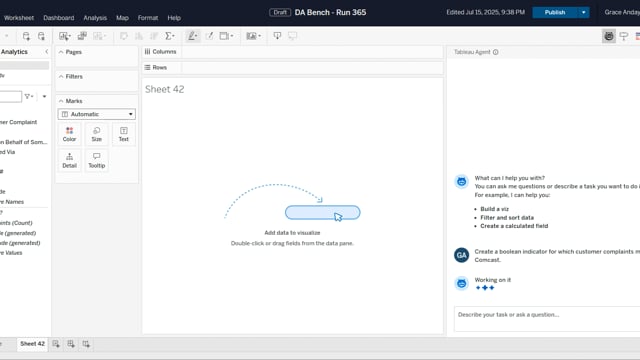Click the Pause Auto Updates data icon
Screen dimensions: 640x360
[x=41, y=36]
